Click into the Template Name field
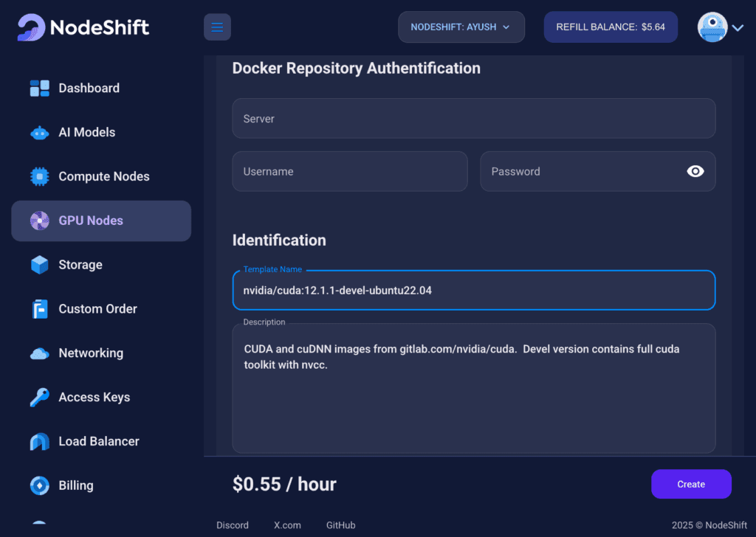 coord(473,291)
